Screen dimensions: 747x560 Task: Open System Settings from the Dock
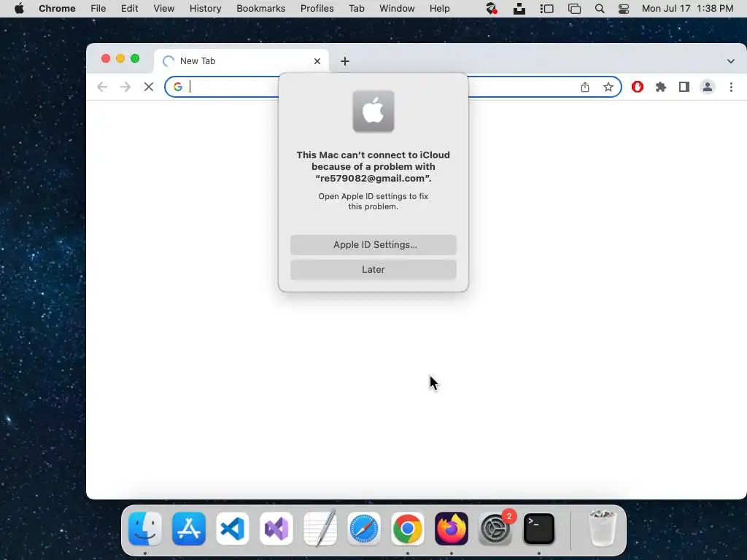(495, 529)
